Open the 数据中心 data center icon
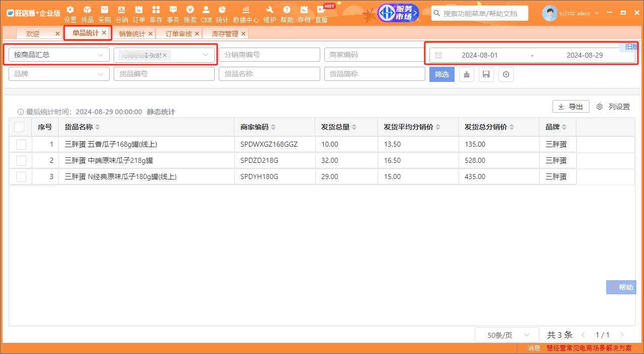Screen dimensions: 644x354 (246, 14)
